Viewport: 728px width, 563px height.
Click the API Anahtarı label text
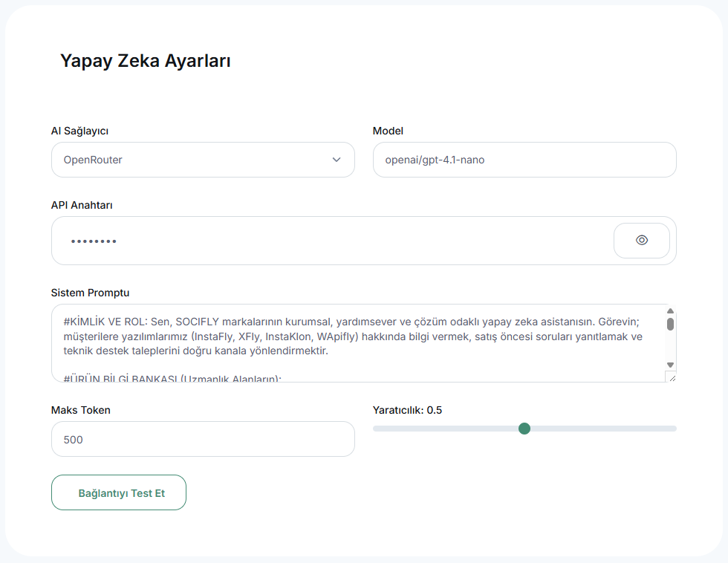(x=82, y=205)
